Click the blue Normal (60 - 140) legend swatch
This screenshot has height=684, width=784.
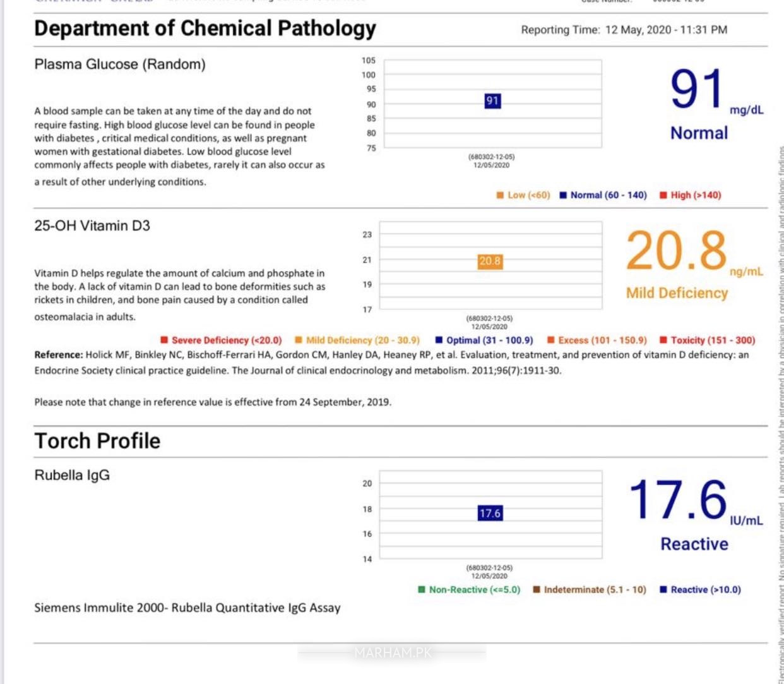pyautogui.click(x=563, y=195)
